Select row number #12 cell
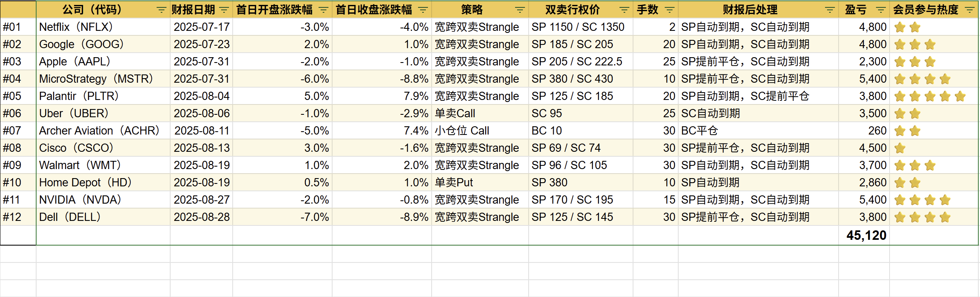 tap(18, 217)
